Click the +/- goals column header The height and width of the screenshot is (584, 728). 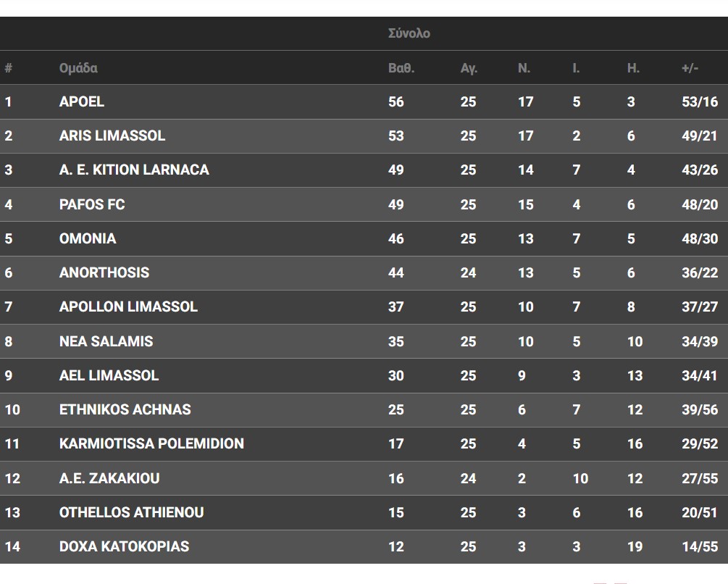[x=690, y=68]
